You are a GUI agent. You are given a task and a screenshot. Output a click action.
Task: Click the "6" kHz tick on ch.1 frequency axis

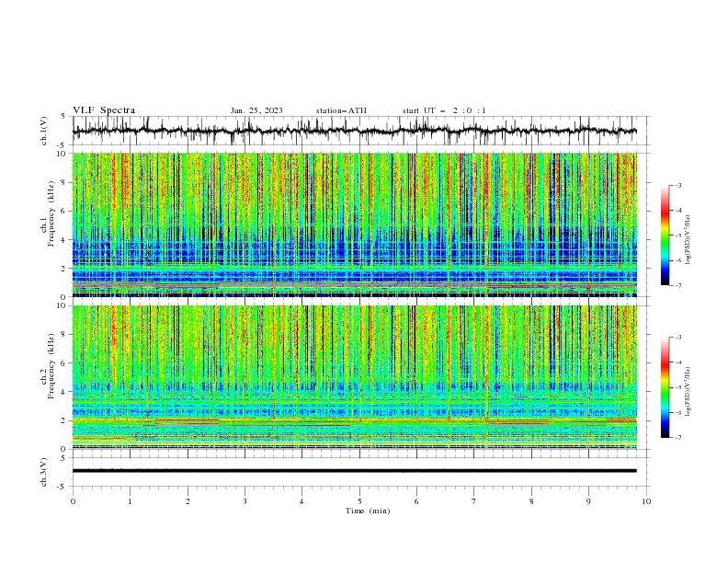[x=65, y=211]
